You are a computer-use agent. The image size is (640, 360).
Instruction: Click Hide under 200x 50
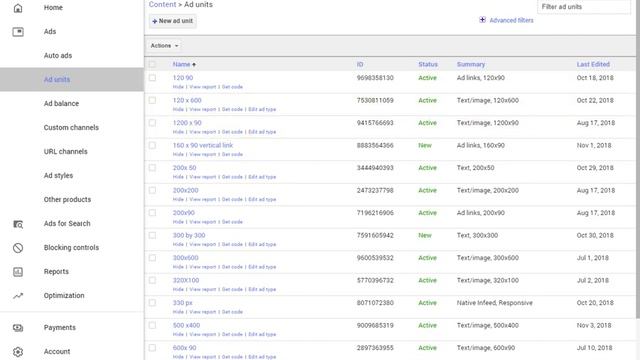click(x=178, y=177)
